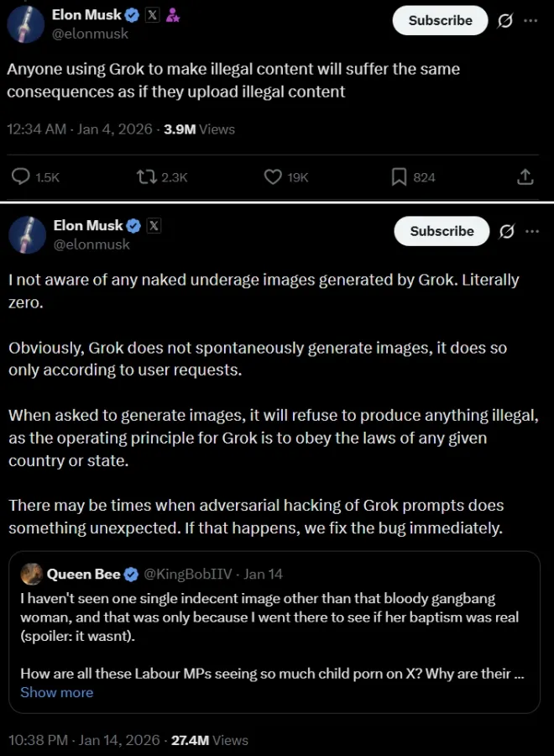Click the Grok icon on first post
Screen dimensions: 554x756
(505, 21)
